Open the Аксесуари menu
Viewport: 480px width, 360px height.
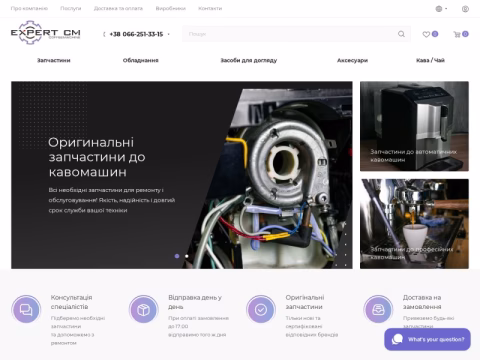point(352,60)
